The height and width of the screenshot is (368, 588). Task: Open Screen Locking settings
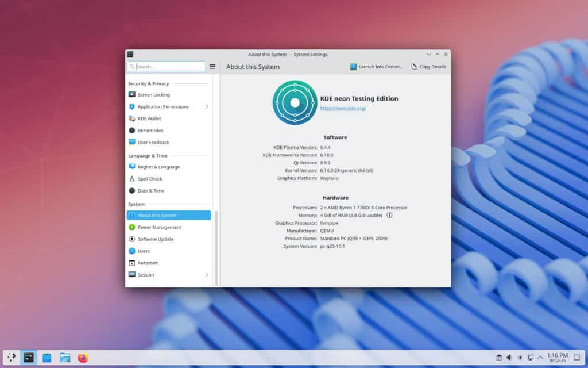click(169, 95)
